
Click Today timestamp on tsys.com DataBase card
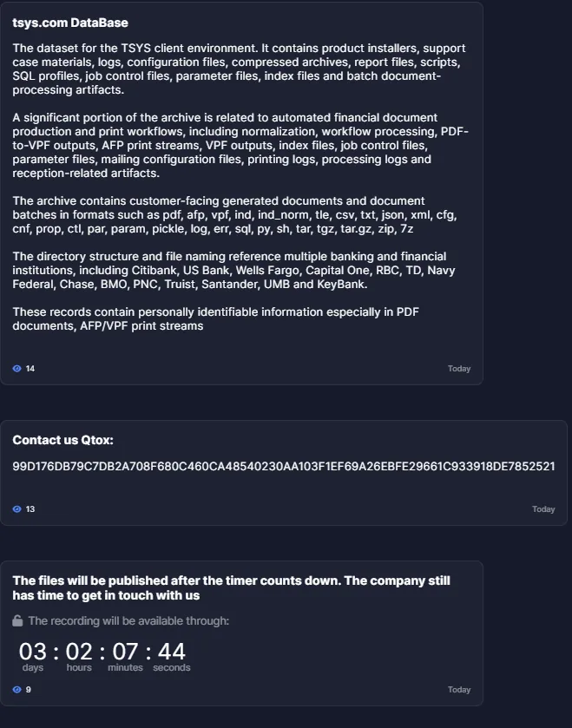(459, 369)
